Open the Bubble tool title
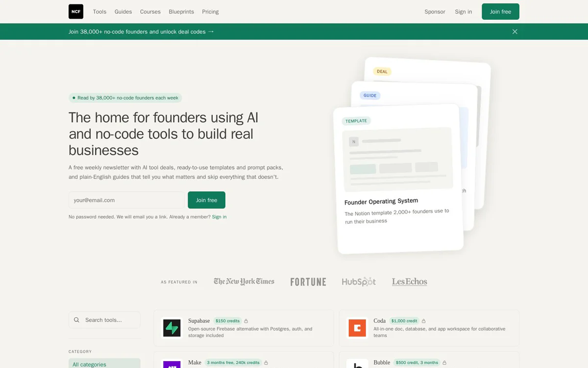 pyautogui.click(x=382, y=363)
